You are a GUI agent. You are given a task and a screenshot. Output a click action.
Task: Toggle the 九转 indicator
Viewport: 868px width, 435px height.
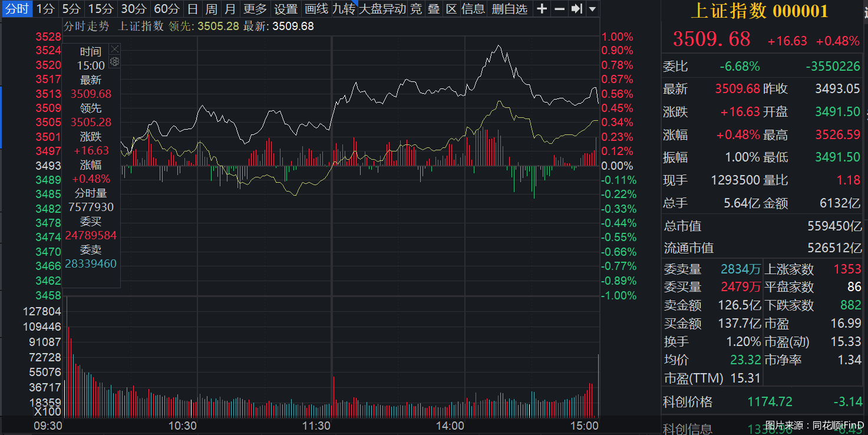[344, 9]
